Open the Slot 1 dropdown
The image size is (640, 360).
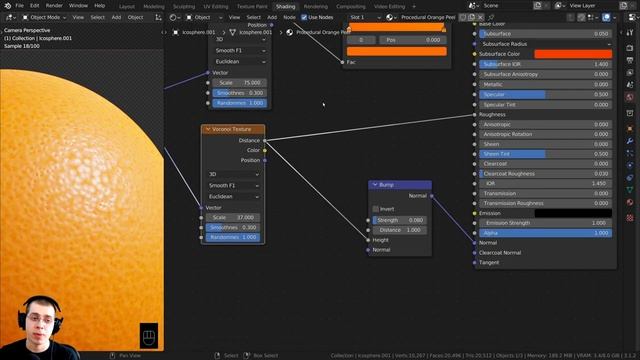point(365,18)
